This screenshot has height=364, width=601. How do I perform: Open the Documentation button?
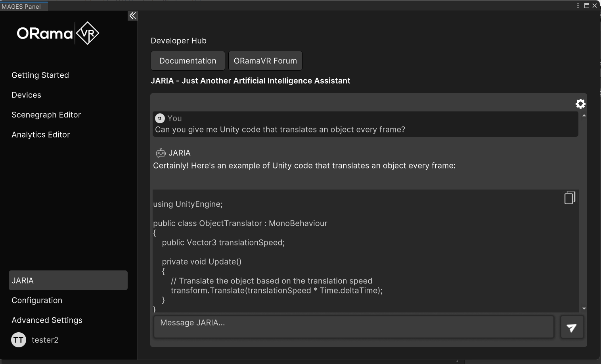[188, 61]
